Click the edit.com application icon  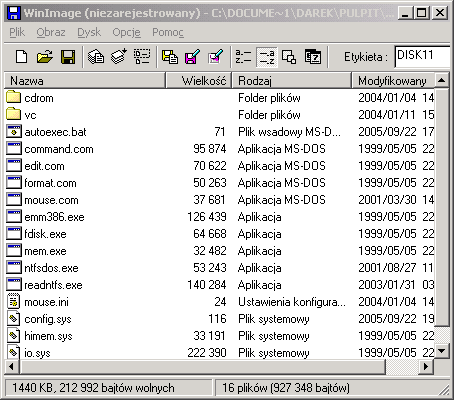13,165
